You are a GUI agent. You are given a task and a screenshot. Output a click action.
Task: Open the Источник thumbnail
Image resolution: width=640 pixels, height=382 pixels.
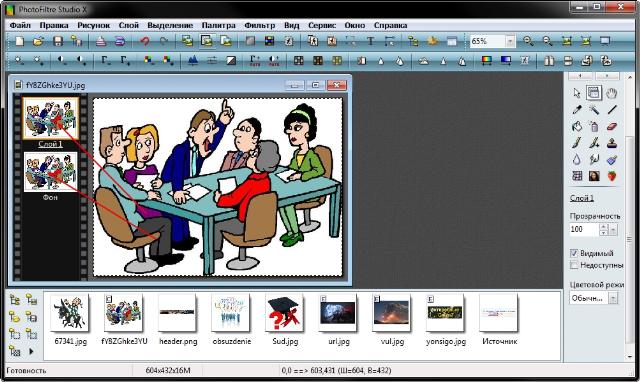tap(499, 313)
